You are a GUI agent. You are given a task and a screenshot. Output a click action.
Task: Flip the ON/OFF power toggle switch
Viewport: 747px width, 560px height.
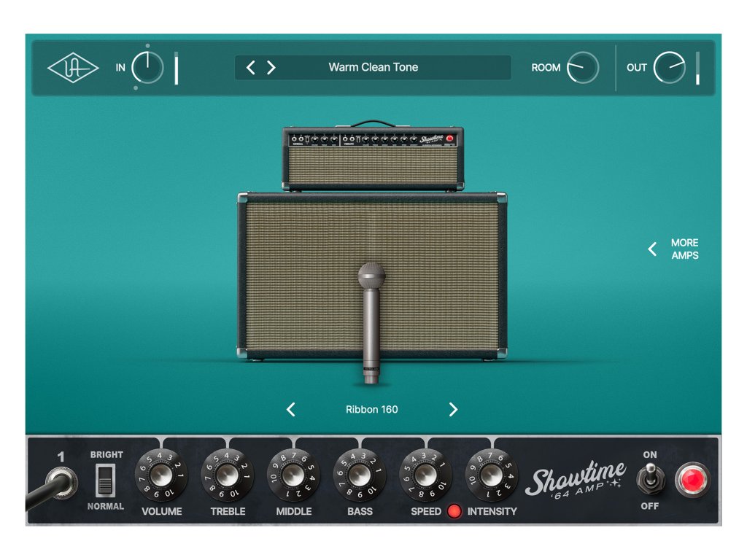650,478
